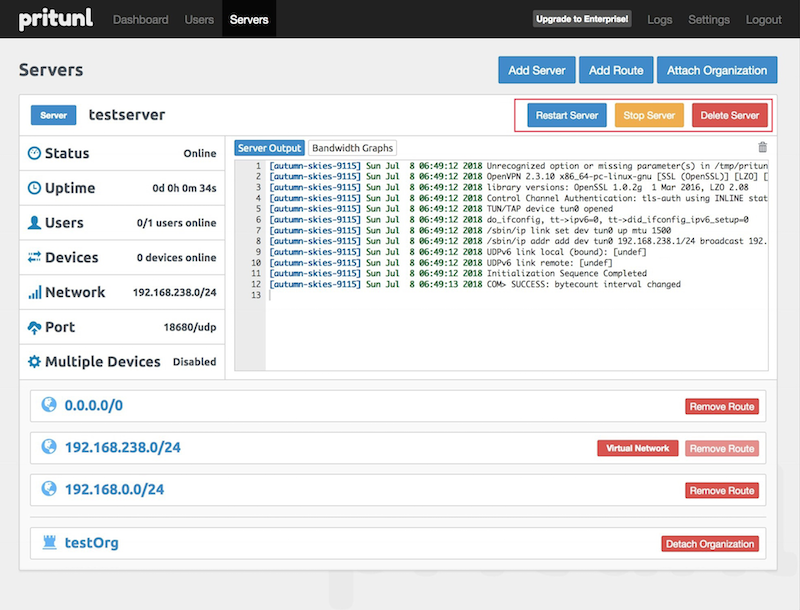Viewport: 800px width, 610px height.
Task: Open the testOrg organization link
Action: 91,543
